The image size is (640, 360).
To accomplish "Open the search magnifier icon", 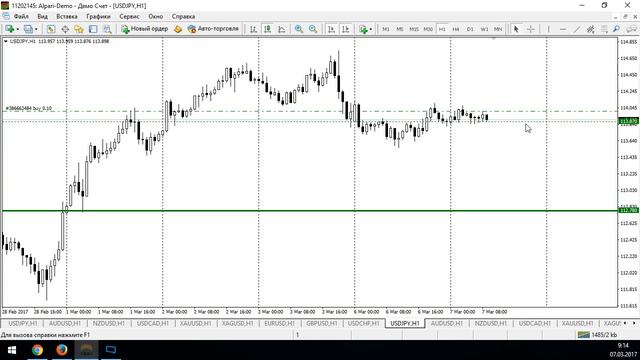I will coord(616,29).
